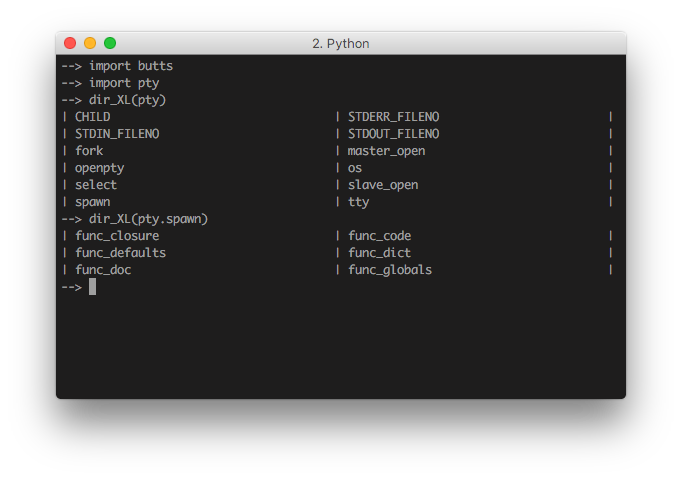Click the 'fork' entry
682x479 pixels.
point(89,151)
